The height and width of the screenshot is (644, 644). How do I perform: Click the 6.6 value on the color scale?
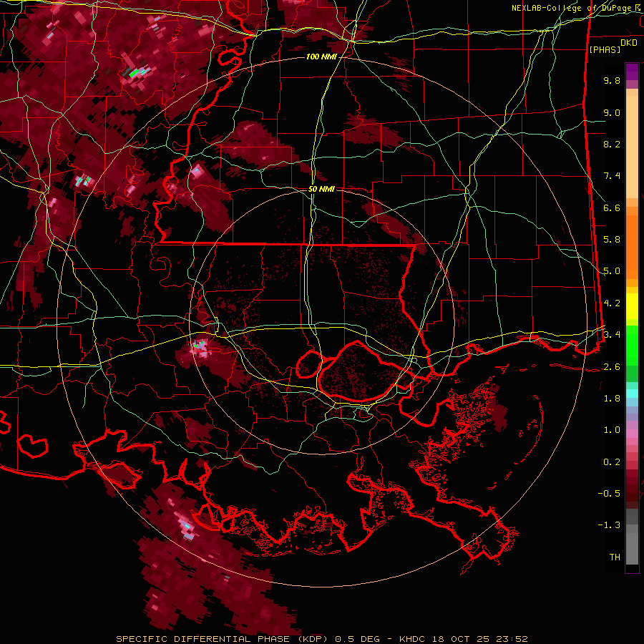[x=612, y=208]
